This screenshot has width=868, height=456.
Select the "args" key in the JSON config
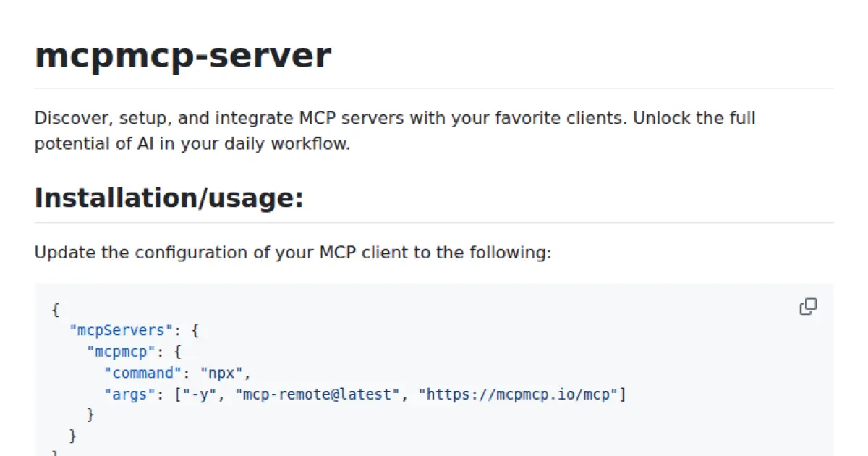coord(130,394)
